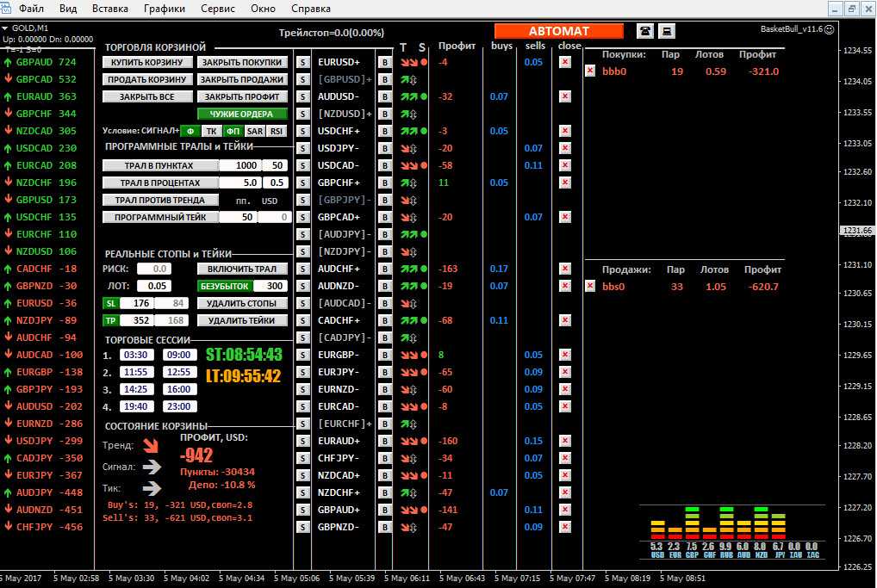This screenshot has height=588, width=877.
Task: Click the УДАЛИТЬ СТОПЫ button
Action: 242,303
